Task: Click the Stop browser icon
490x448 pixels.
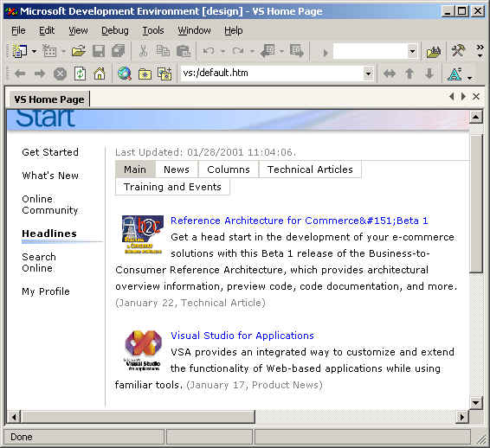Action: [60, 74]
